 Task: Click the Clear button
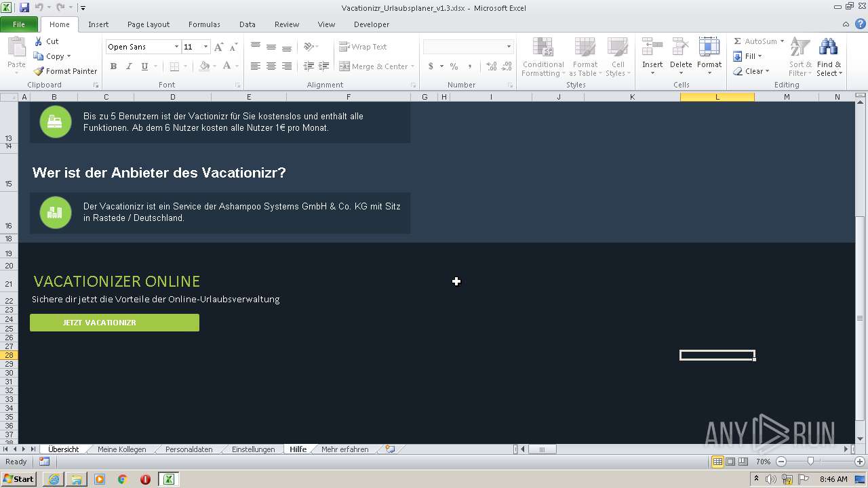coord(751,71)
